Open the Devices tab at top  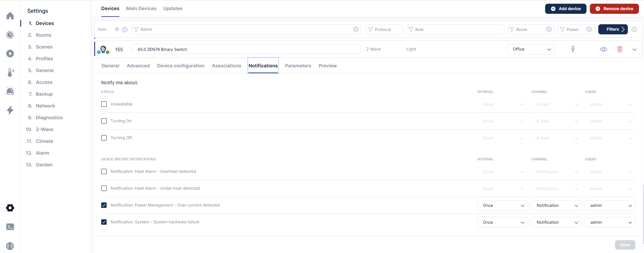pyautogui.click(x=110, y=8)
